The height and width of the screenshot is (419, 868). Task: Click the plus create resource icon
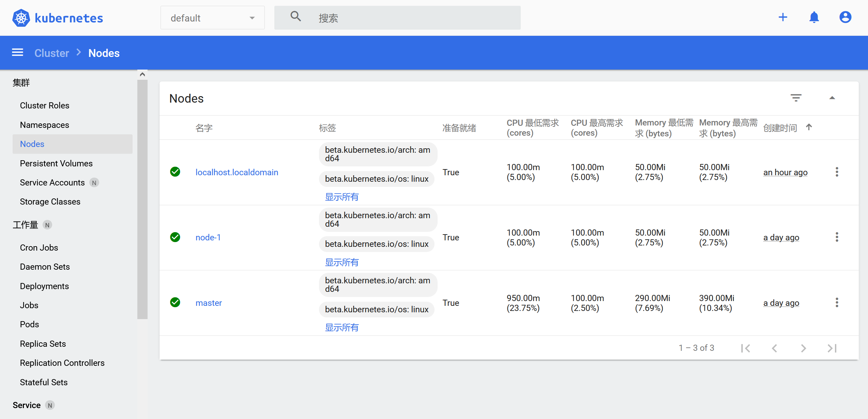[x=783, y=17]
